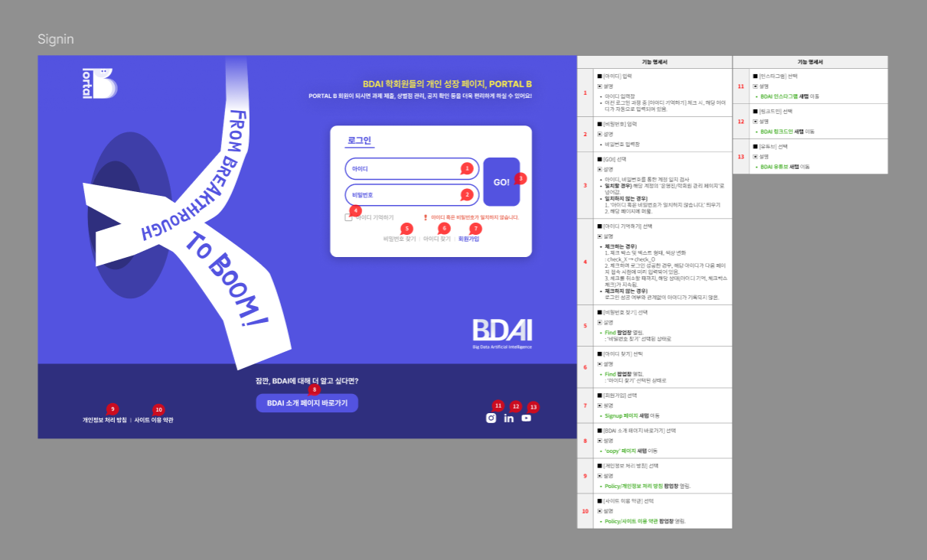Image resolution: width=927 pixels, height=560 pixels.
Task: Open the Instagram icon in the footer
Action: click(x=491, y=418)
